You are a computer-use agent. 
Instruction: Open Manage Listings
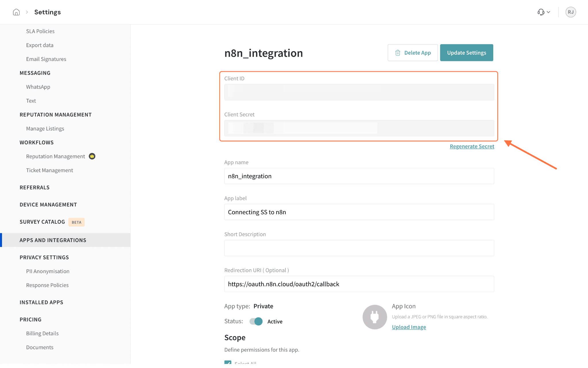pyautogui.click(x=45, y=129)
